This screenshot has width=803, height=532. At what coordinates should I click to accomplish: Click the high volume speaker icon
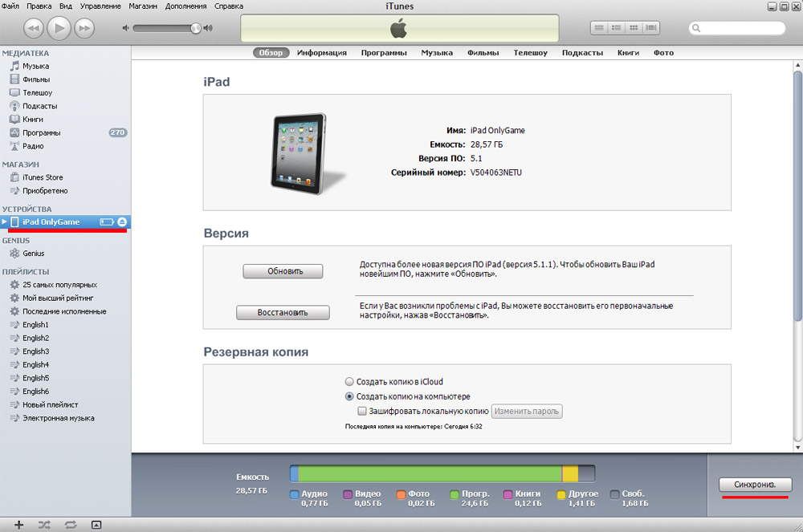point(208,28)
